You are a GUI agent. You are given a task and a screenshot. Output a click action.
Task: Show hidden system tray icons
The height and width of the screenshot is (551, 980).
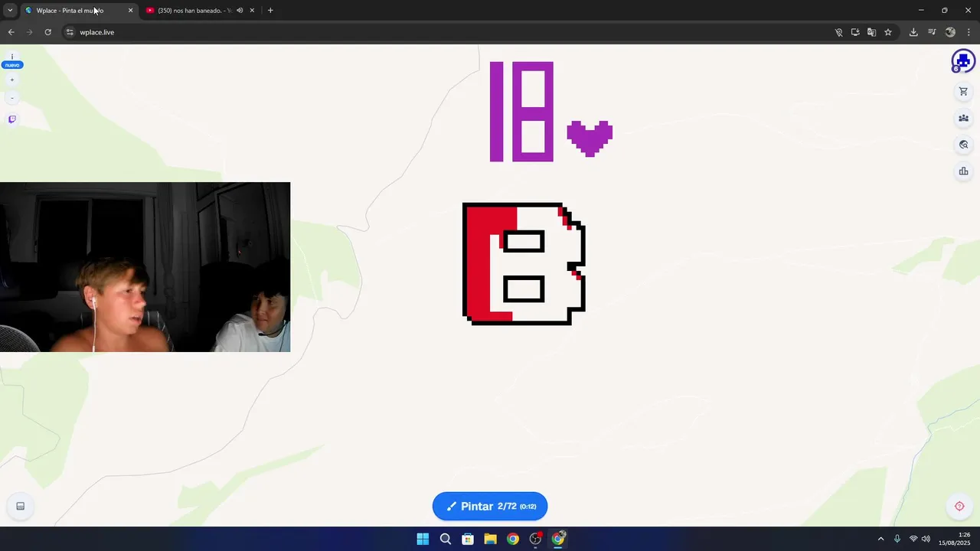pyautogui.click(x=880, y=539)
